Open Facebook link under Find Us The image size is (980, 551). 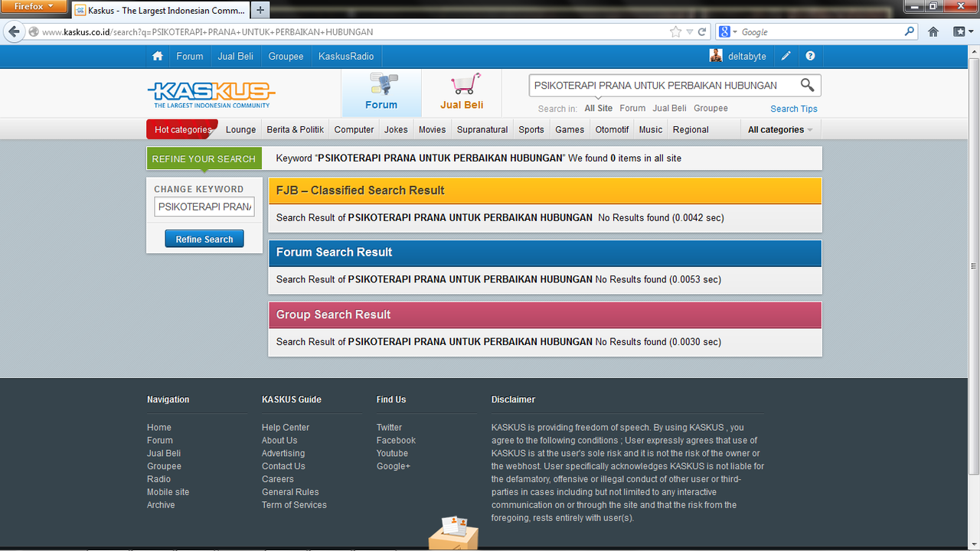pos(396,440)
